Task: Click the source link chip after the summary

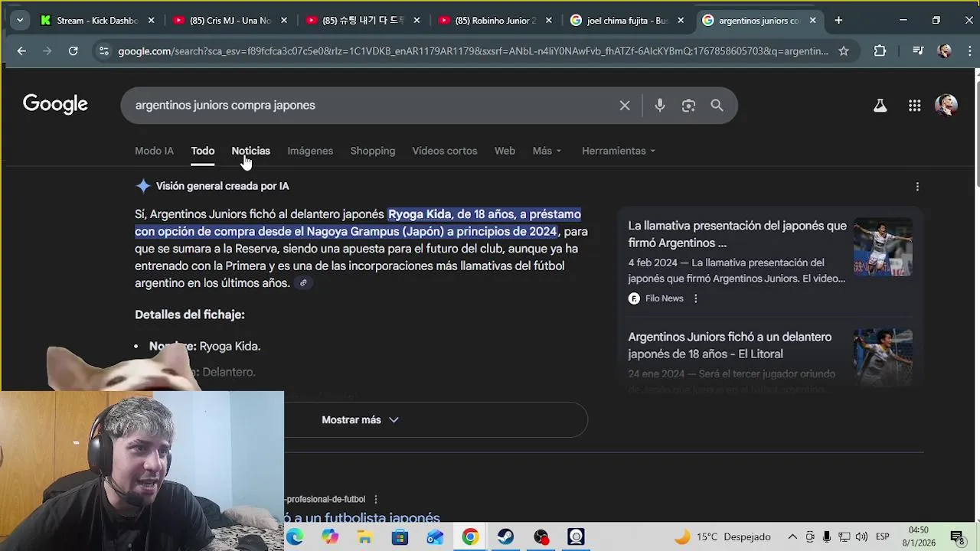Action: point(303,283)
